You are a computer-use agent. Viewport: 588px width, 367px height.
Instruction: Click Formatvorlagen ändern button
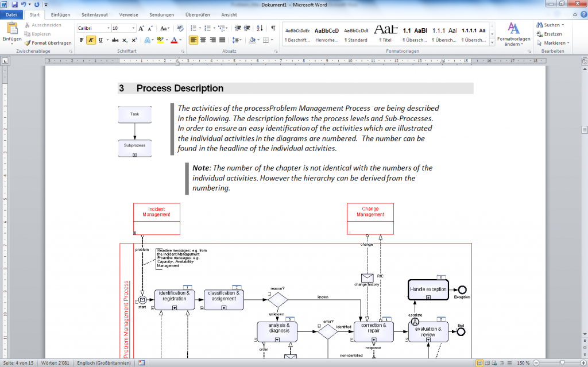tap(513, 34)
